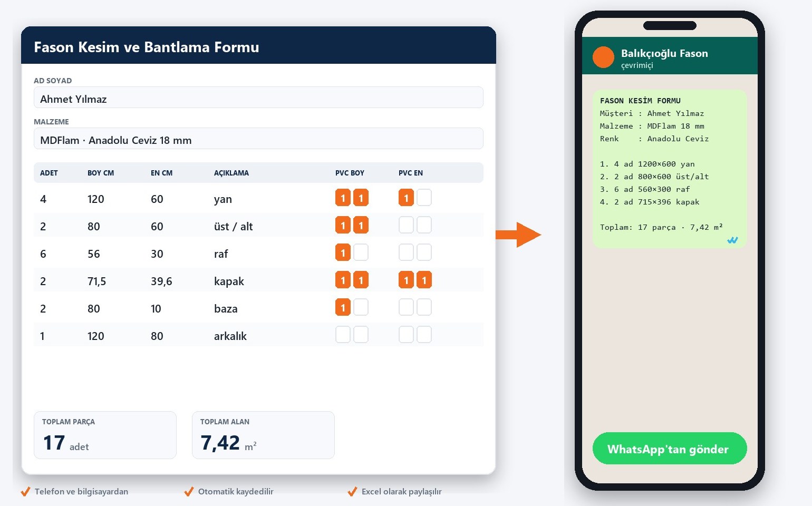The height and width of the screenshot is (506, 812).
Task: Uncheck the active PVC BOY box in baza row
Action: pyautogui.click(x=343, y=307)
